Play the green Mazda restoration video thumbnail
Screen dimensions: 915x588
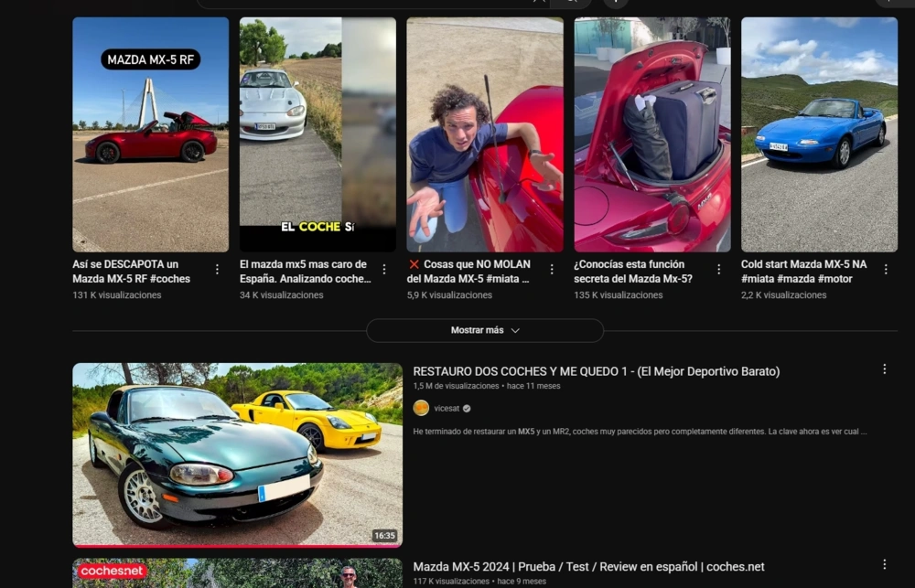(237, 455)
